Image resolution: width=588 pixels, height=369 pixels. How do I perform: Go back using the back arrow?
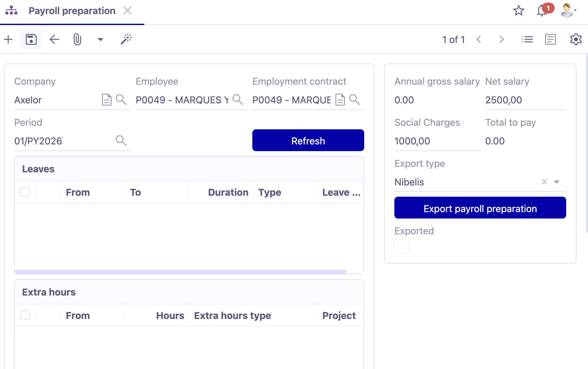point(54,39)
